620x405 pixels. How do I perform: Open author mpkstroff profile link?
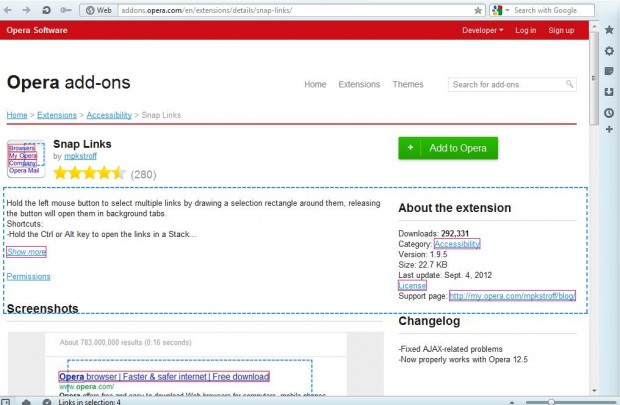(80, 156)
